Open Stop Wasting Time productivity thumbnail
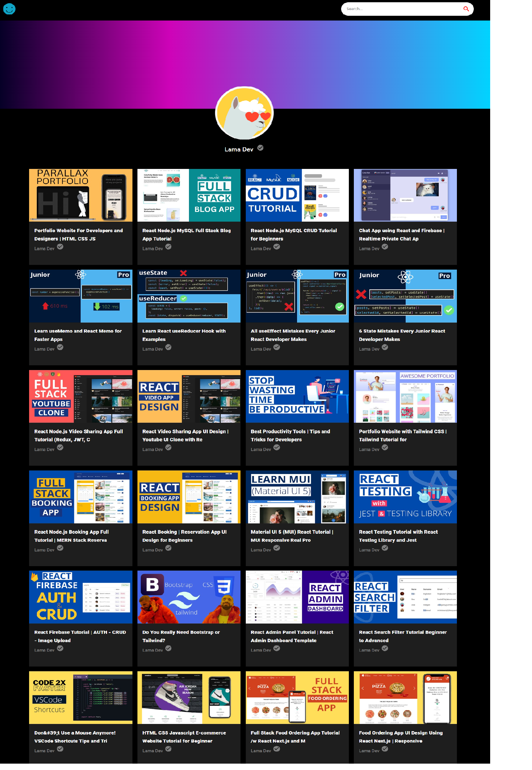This screenshot has width=532, height=770. coord(297,396)
